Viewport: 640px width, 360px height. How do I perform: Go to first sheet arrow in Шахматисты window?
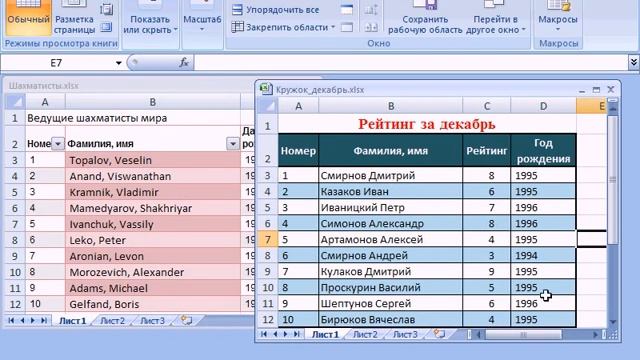pos(11,321)
